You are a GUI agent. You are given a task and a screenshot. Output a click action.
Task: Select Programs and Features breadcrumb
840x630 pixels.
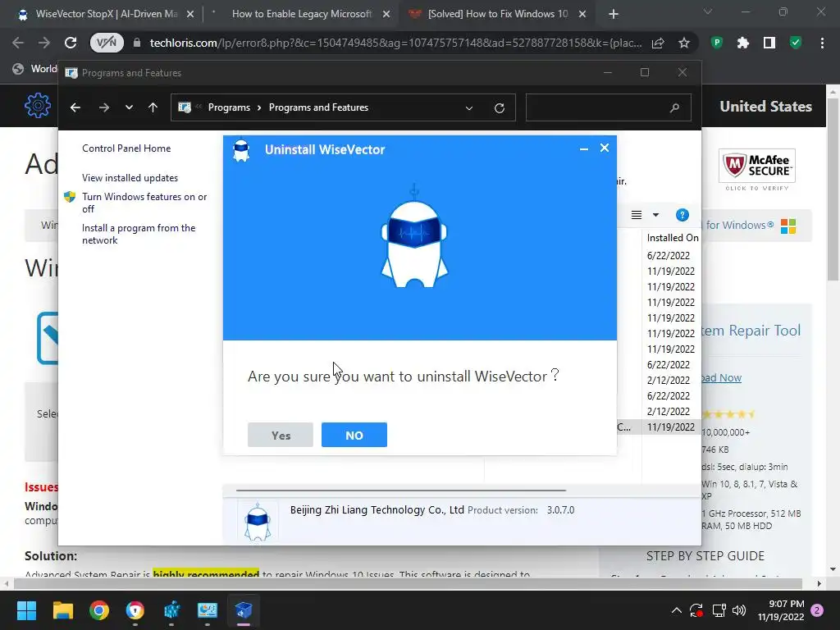tap(319, 107)
